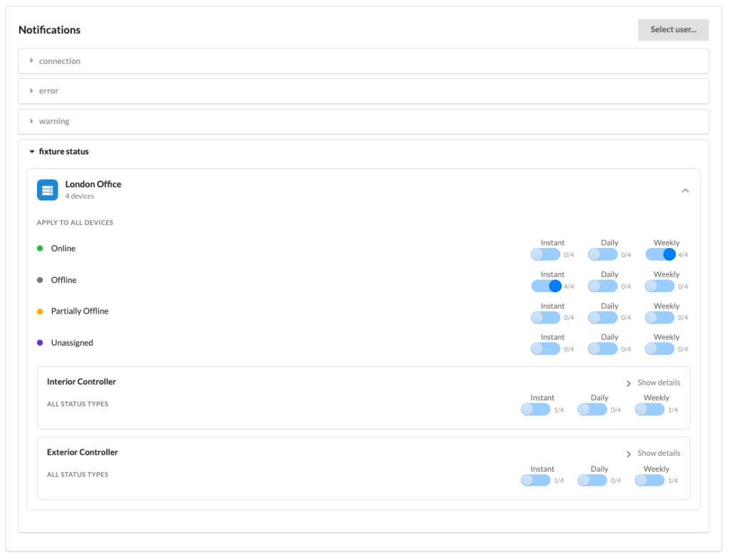The height and width of the screenshot is (560, 730).
Task: Click the chevron beside Interior Controller Show details
Action: point(629,383)
